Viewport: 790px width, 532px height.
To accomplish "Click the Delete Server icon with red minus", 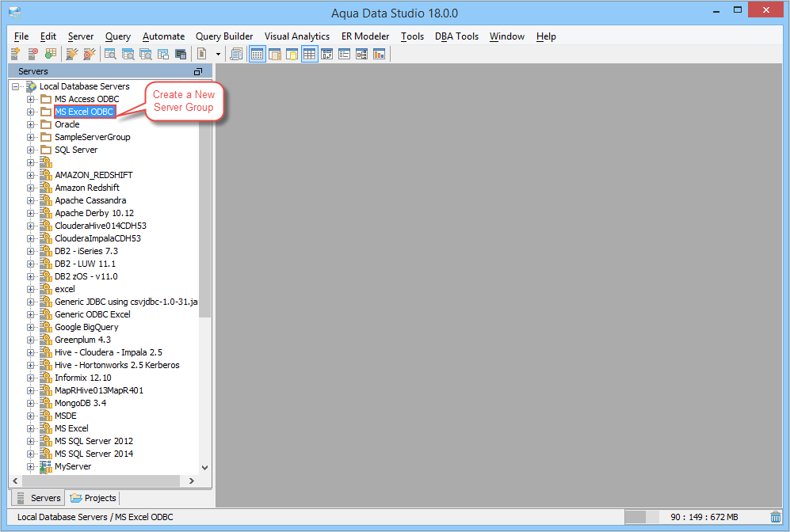I will pyautogui.click(x=32, y=54).
